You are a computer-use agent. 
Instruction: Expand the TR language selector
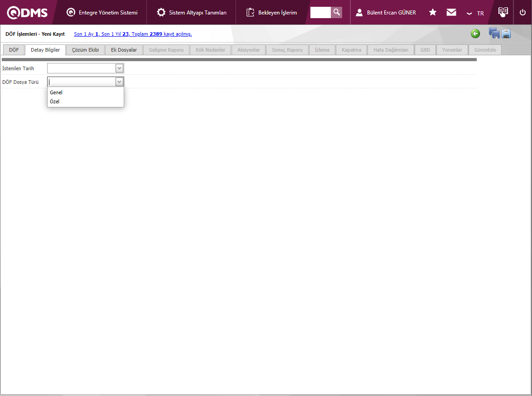(x=475, y=13)
